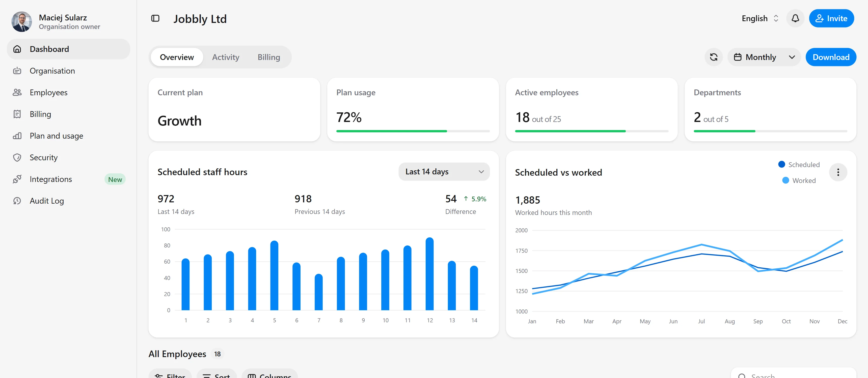Click the 54 Difference value
The height and width of the screenshot is (378, 868).
click(x=451, y=199)
